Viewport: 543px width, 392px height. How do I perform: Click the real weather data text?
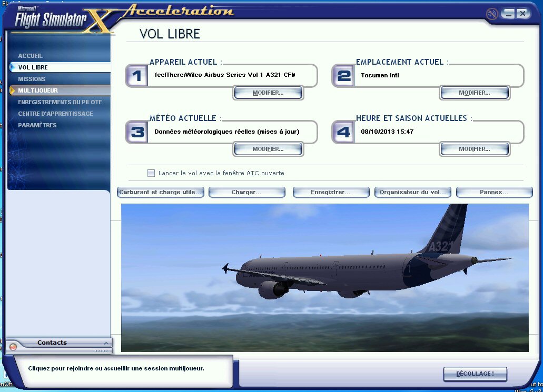[x=227, y=132]
